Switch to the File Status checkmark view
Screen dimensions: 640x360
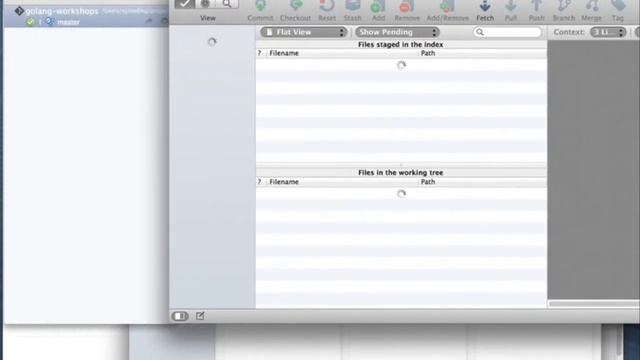(x=184, y=4)
